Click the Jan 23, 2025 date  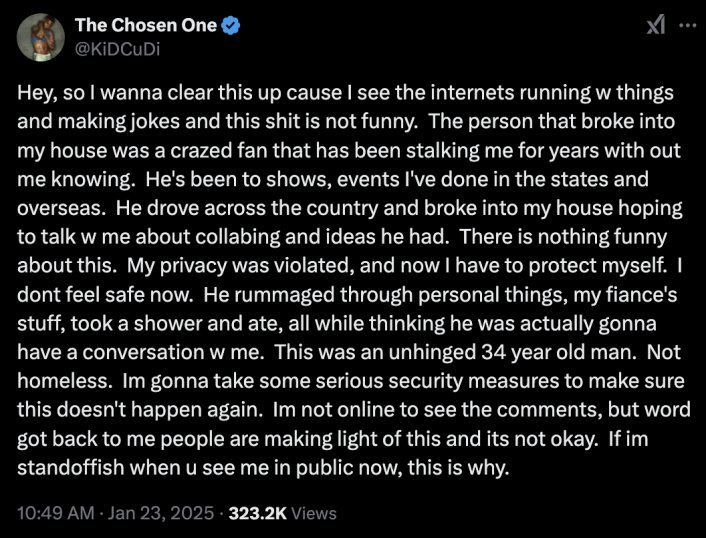click(x=161, y=513)
